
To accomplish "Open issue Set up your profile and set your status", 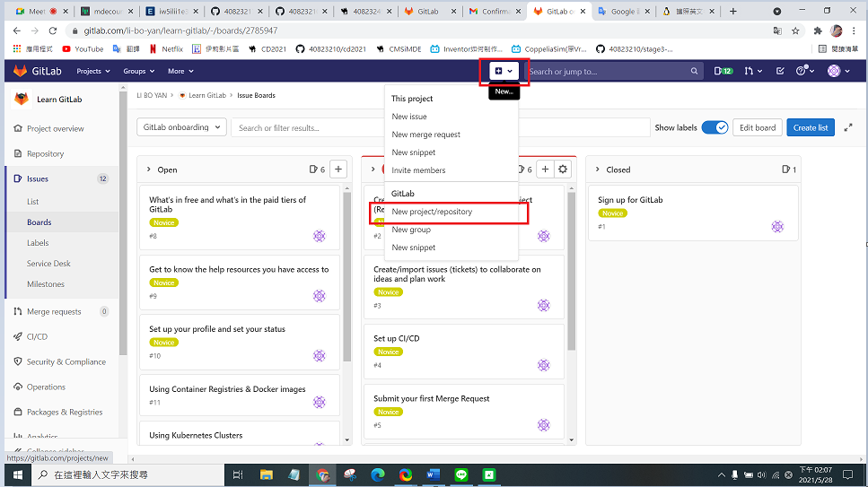I will click(x=217, y=329).
